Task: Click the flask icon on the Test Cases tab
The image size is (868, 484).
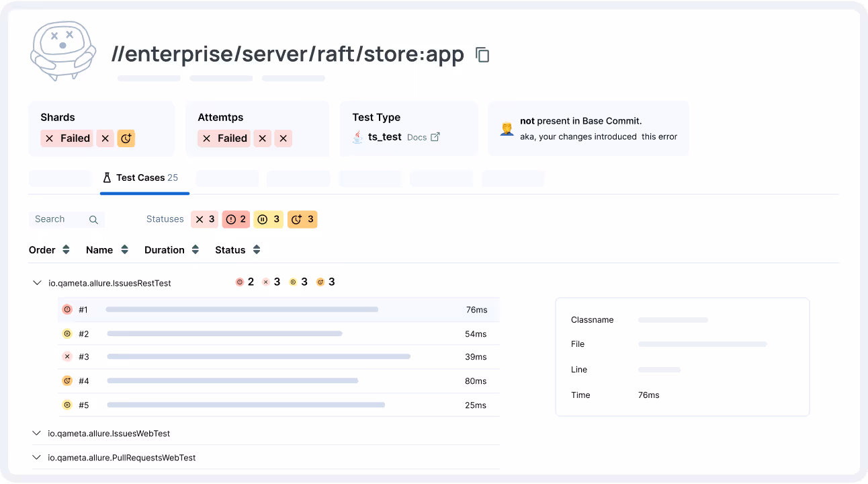Action: point(107,177)
